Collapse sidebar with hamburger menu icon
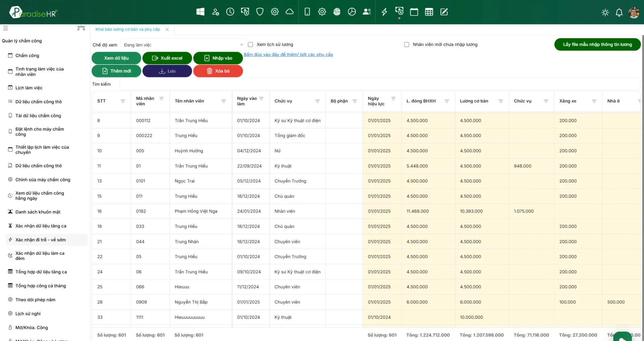Screen dimensions: 644x341 pyautogui.click(x=6, y=28)
